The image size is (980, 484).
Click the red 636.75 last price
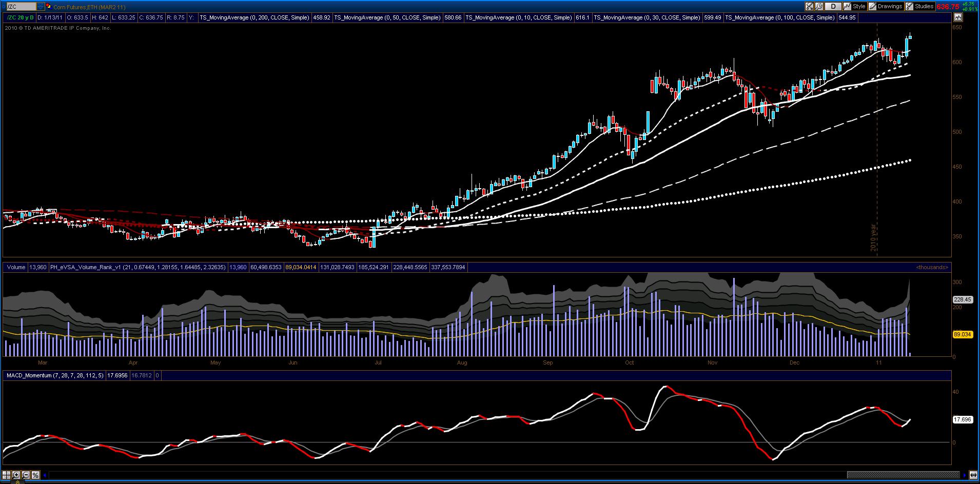click(x=948, y=7)
